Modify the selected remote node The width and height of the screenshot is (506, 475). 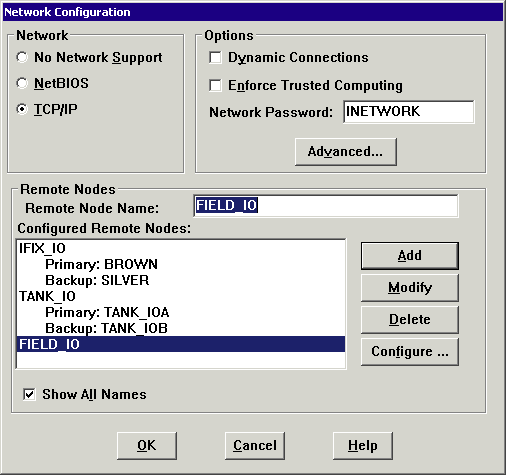[x=410, y=288]
